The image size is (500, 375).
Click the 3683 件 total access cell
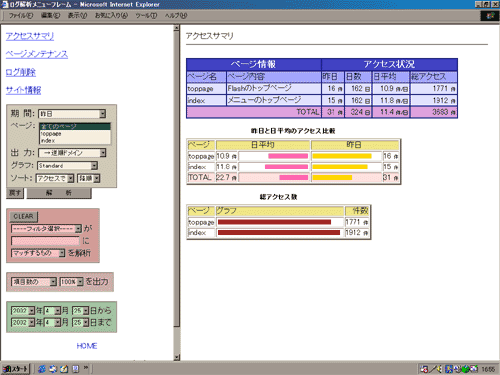(434, 112)
